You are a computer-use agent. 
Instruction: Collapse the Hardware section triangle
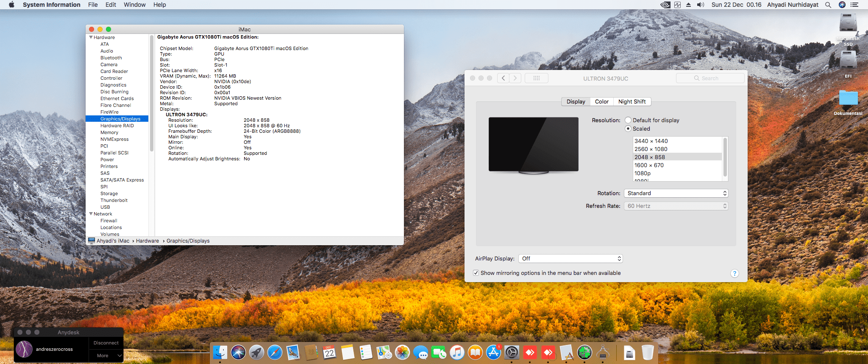pyautogui.click(x=91, y=37)
